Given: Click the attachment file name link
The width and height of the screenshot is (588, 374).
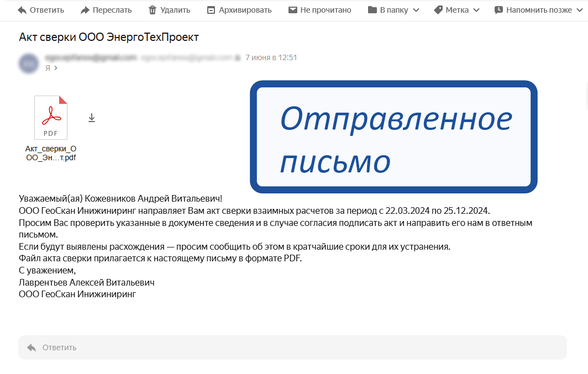Looking at the screenshot, I should pos(51,152).
